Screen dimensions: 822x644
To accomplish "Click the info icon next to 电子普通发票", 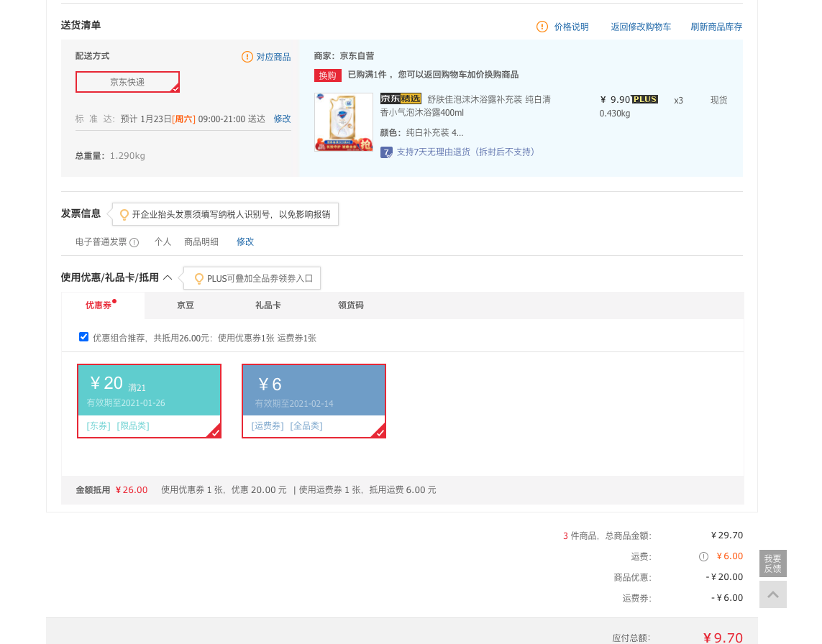I will tap(134, 242).
